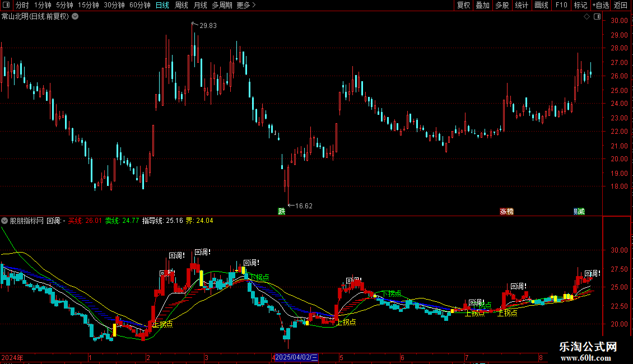Click the 标记 mark button
633x364 pixels.
coord(580,5)
